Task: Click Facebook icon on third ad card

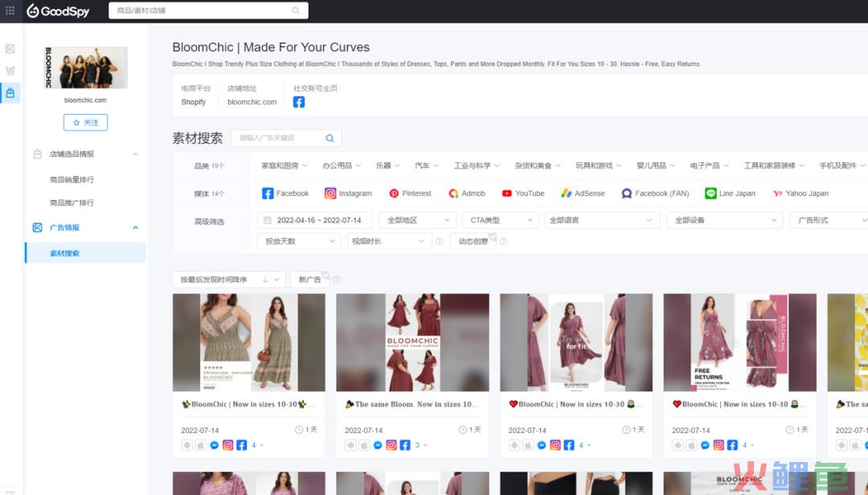Action: (x=569, y=445)
